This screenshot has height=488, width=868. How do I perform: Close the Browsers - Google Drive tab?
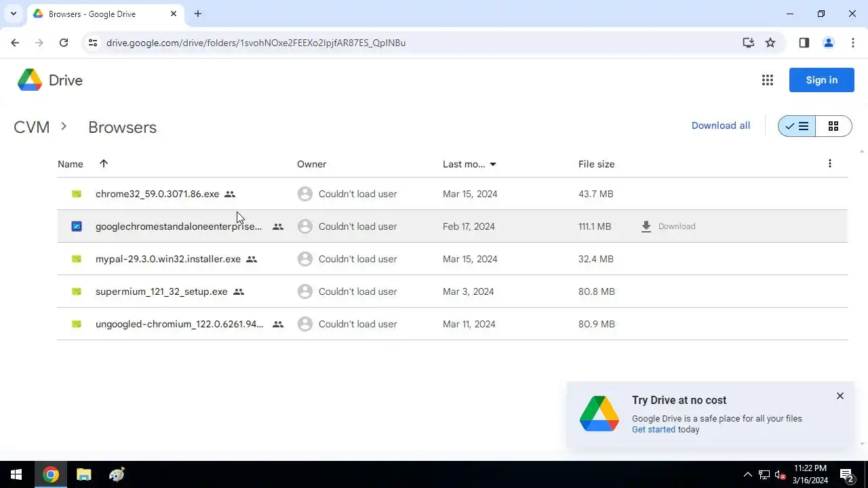coord(174,14)
